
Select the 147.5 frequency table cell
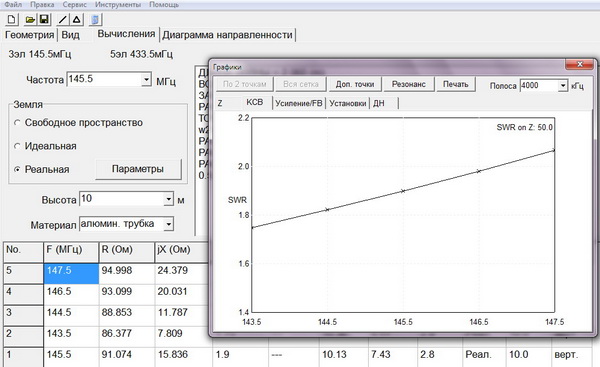click(71, 273)
